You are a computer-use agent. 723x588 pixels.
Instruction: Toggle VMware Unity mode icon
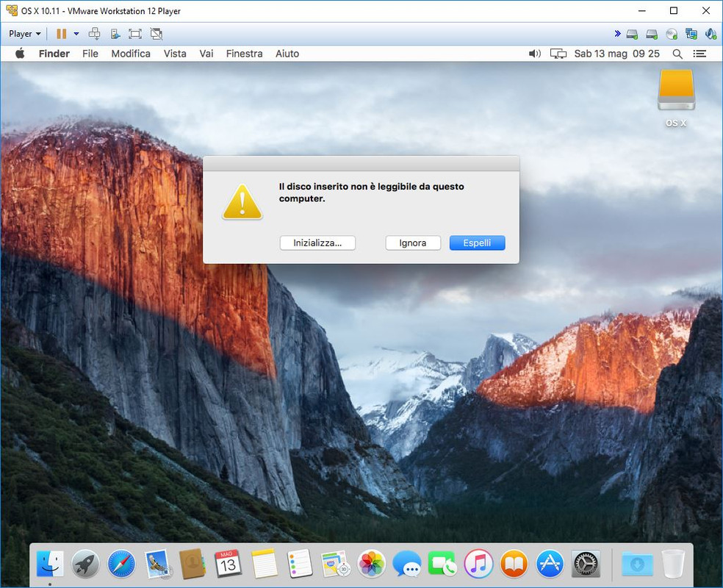(x=157, y=34)
